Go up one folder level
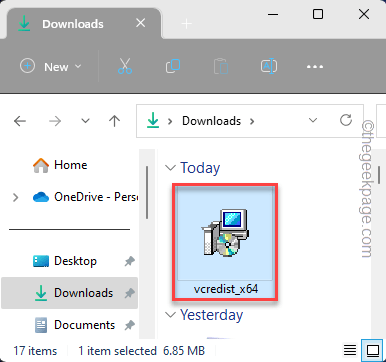 pos(114,121)
